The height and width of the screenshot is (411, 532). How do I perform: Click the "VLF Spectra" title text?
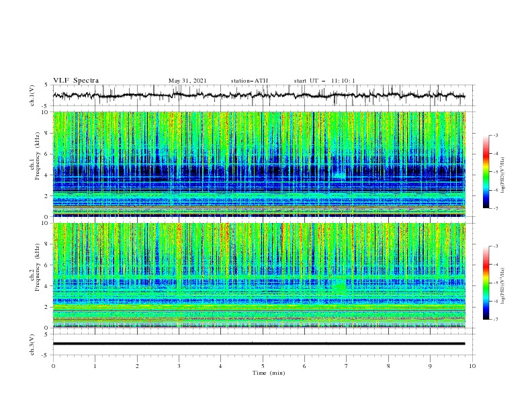pyautogui.click(x=76, y=81)
